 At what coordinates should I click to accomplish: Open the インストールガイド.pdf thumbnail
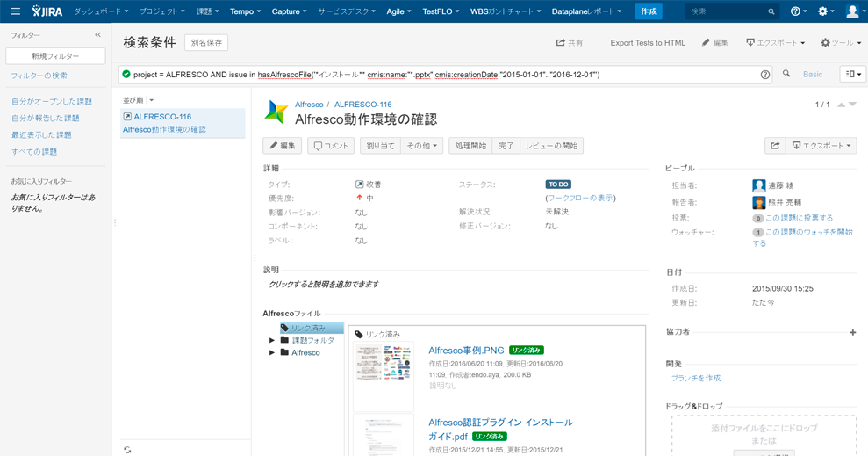coord(384,435)
